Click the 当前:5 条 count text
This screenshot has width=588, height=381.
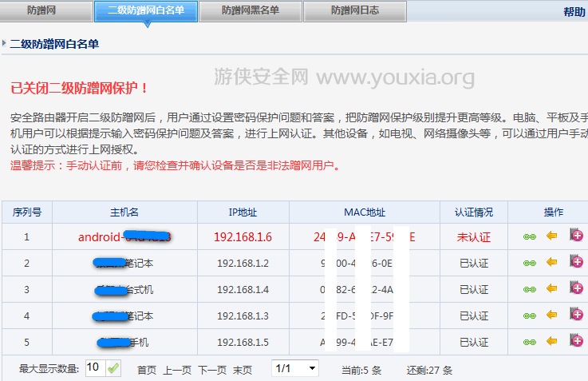361,371
